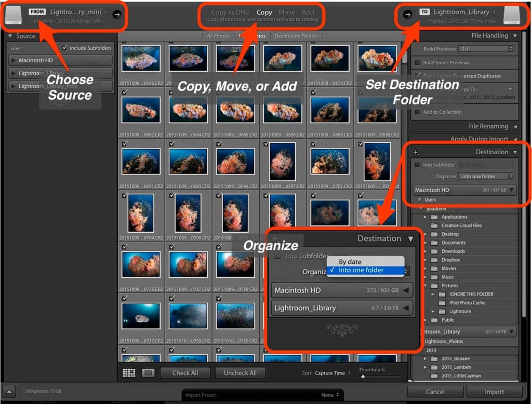Select the Destination Folders tab
The image size is (532, 404).
(296, 36)
